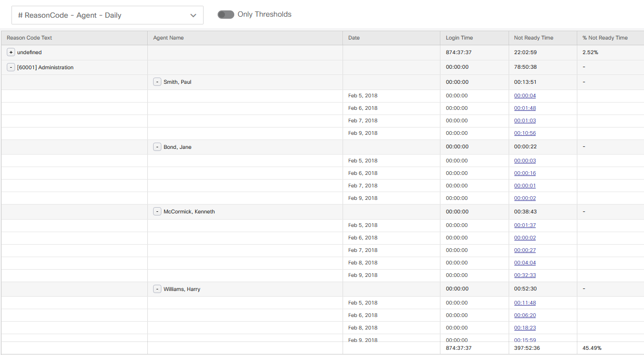Open Not Ready Time link 00:00:27

pyautogui.click(x=525, y=250)
